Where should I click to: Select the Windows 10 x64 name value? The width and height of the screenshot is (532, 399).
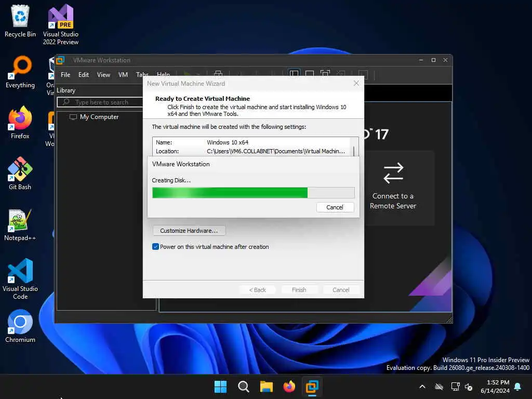coord(228,142)
